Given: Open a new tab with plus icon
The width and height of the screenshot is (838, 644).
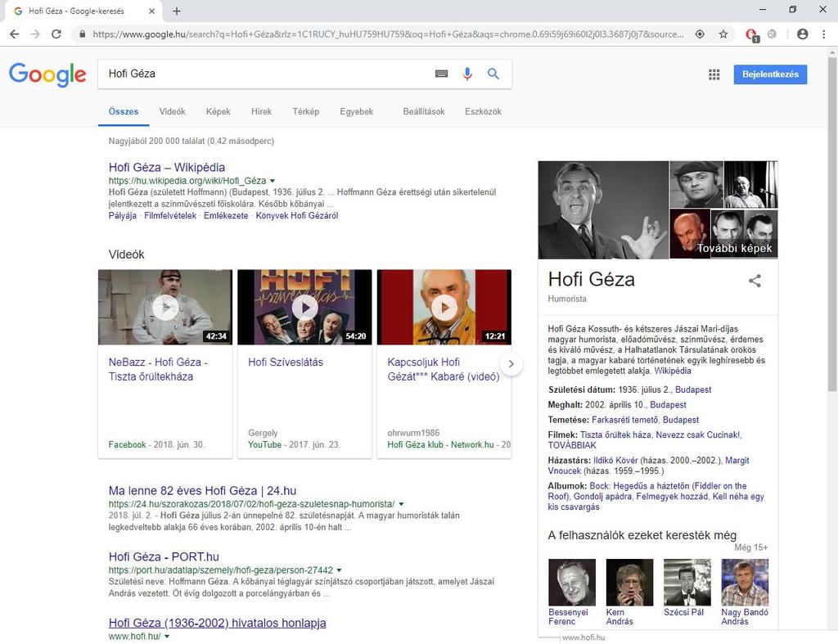Looking at the screenshot, I should tap(177, 11).
